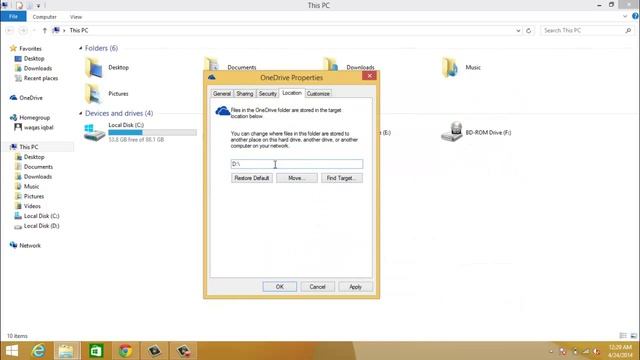Switch to the Sharing tab
This screenshot has height=360, width=640.
[244, 93]
